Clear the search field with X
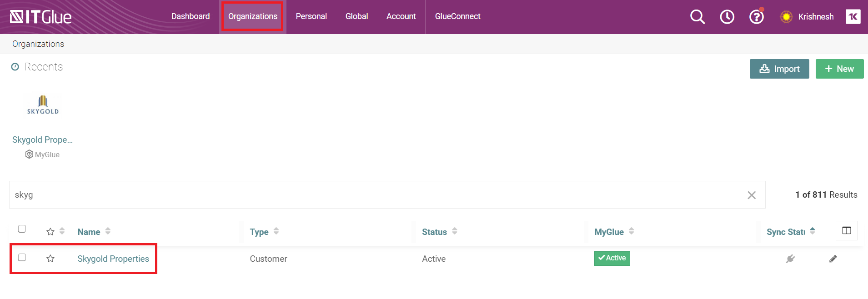868x299 pixels. pyautogui.click(x=752, y=195)
